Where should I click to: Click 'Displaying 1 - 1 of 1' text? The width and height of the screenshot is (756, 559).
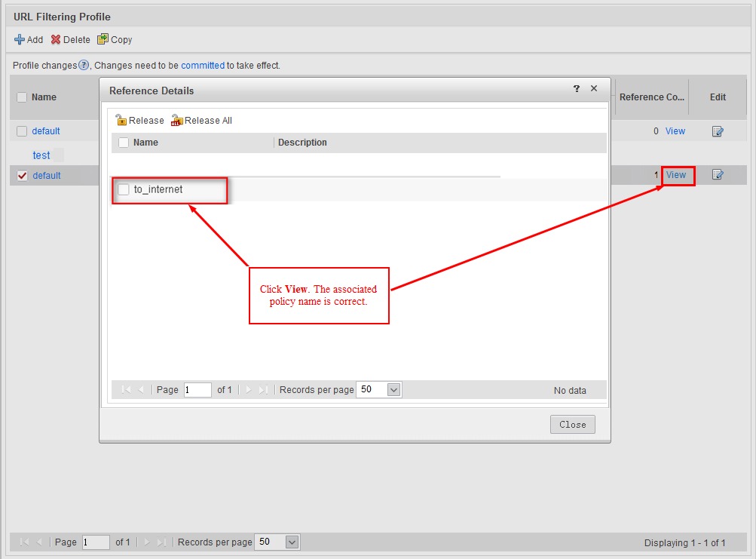684,543
